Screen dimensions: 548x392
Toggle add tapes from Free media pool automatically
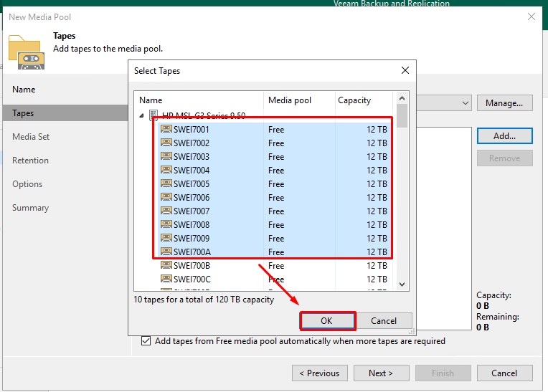click(x=146, y=341)
